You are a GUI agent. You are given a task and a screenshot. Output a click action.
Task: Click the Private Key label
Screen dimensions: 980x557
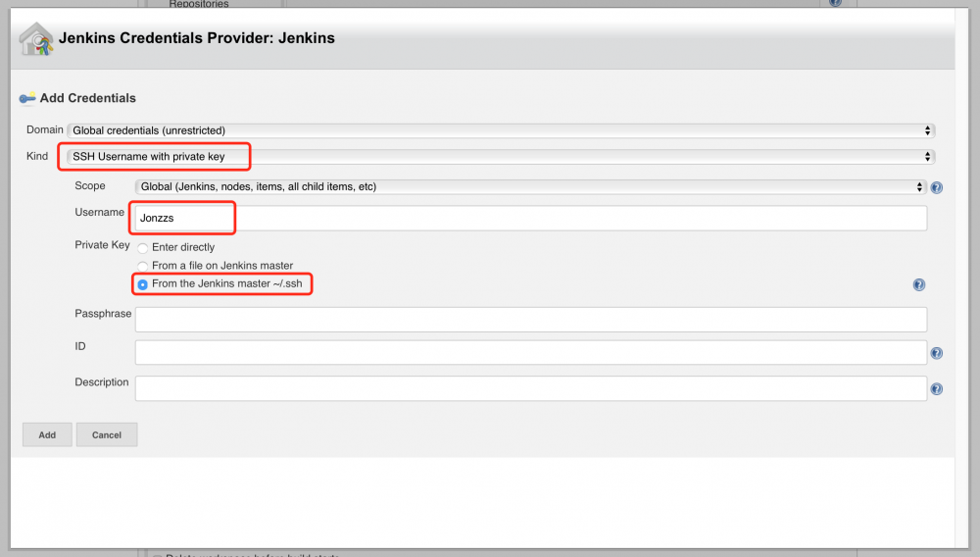[x=102, y=245]
